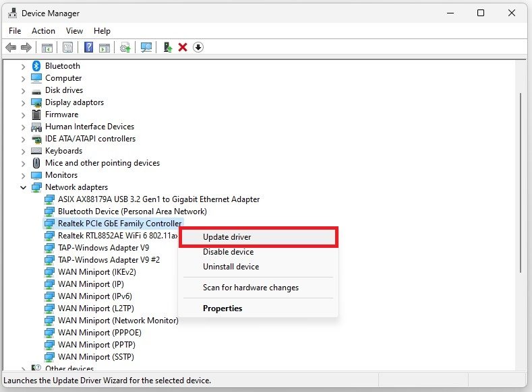Viewport: 532px width, 392px height.
Task: Click the Disk drives category icon
Action: pyautogui.click(x=36, y=92)
